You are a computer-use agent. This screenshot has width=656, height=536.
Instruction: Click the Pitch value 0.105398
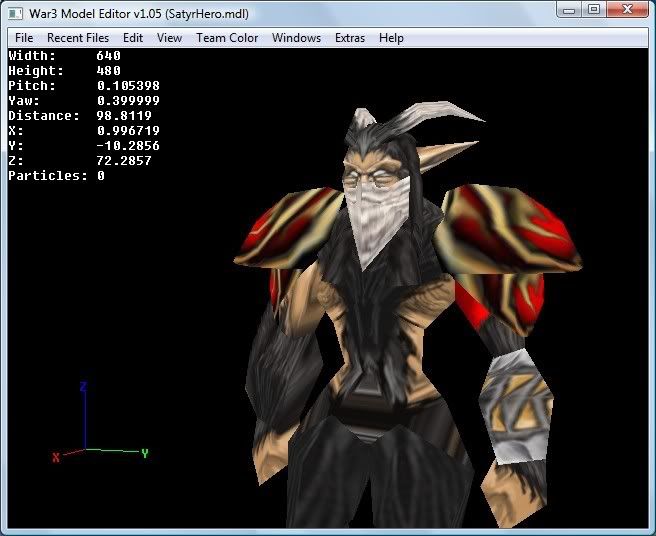click(x=128, y=86)
